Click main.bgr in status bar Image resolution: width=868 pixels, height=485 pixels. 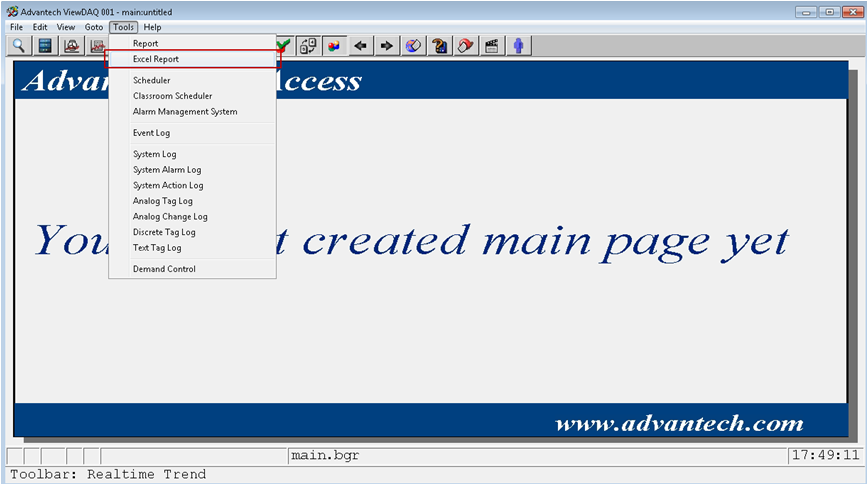coord(325,455)
